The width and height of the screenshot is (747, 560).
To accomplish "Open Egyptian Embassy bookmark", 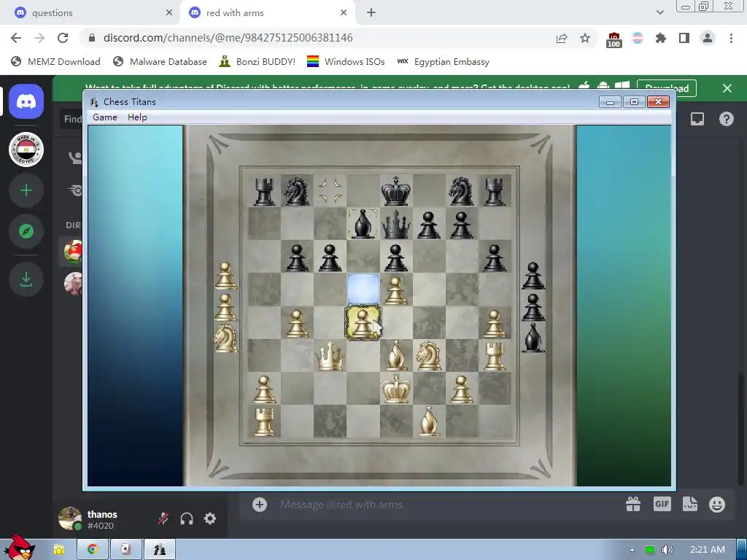I will click(x=443, y=62).
